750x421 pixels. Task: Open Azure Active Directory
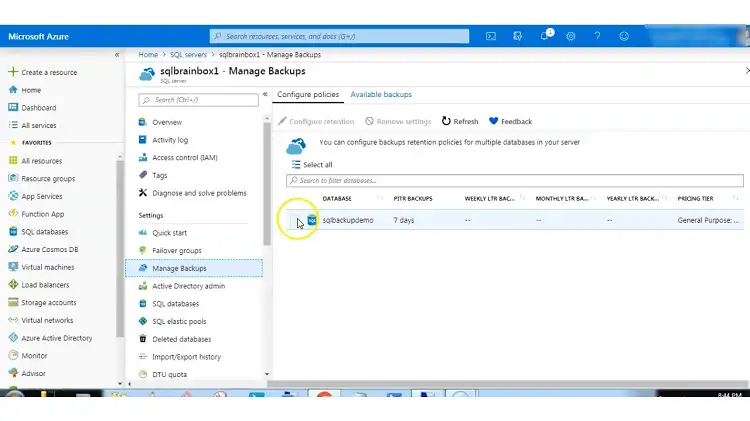coord(50,338)
